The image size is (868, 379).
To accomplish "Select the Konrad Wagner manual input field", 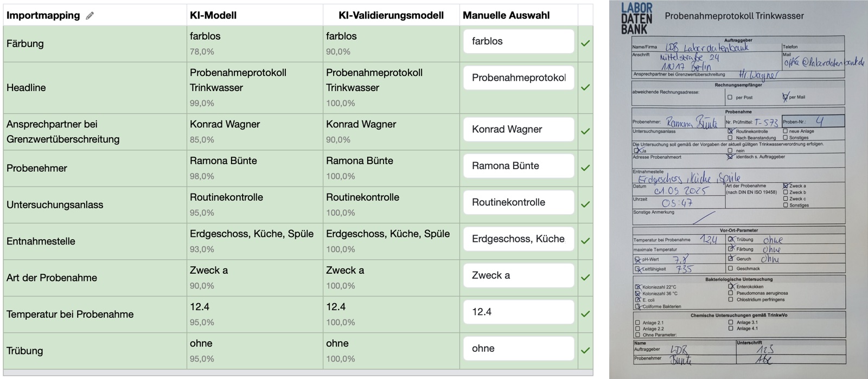I will pos(518,129).
